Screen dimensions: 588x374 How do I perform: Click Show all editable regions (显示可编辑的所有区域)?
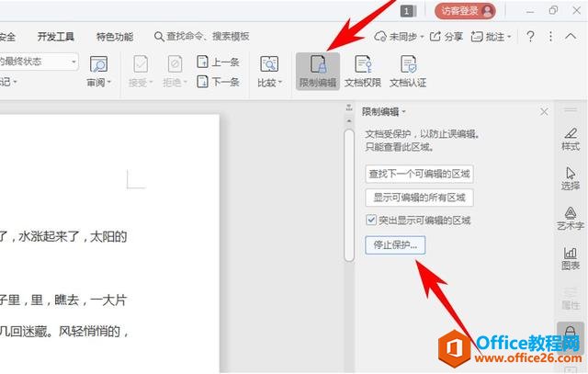pyautogui.click(x=419, y=198)
